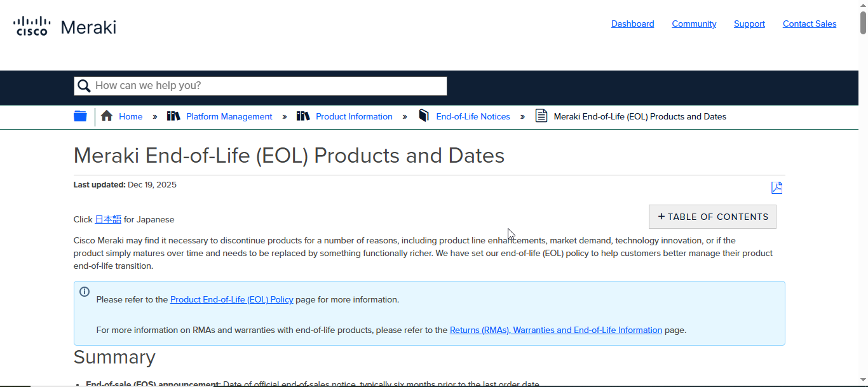Open Support from the top navigation
This screenshot has width=868, height=387.
(749, 24)
